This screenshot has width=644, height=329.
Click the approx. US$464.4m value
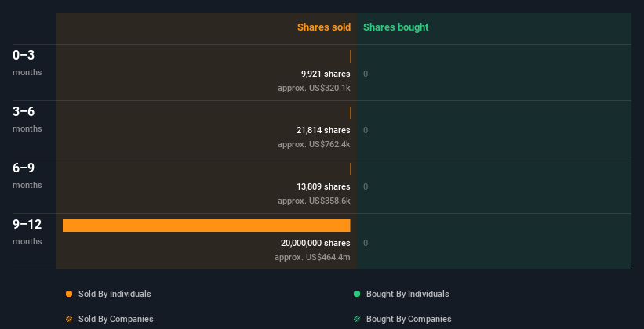312,257
